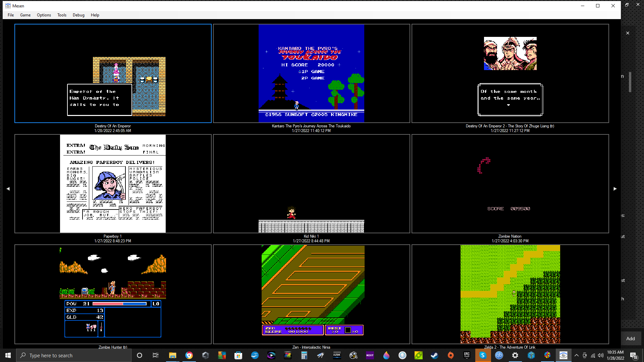The image size is (644, 362).
Task: Open the volume control in system tray
Action: point(601,355)
